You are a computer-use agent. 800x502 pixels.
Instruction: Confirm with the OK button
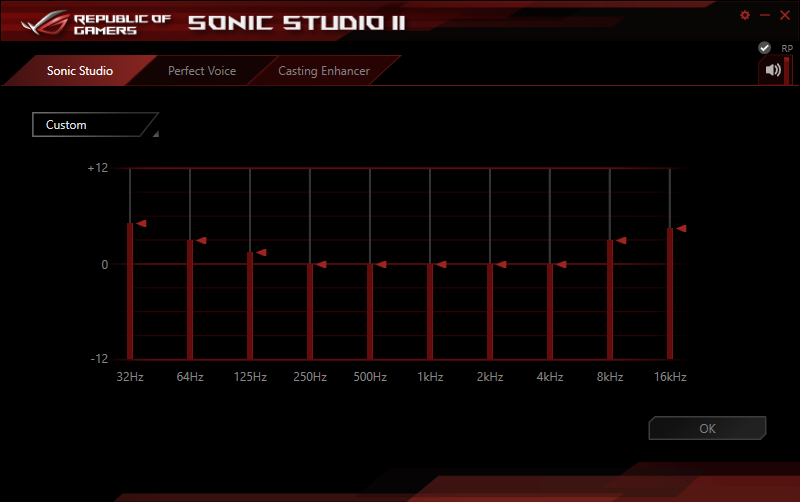click(x=707, y=428)
